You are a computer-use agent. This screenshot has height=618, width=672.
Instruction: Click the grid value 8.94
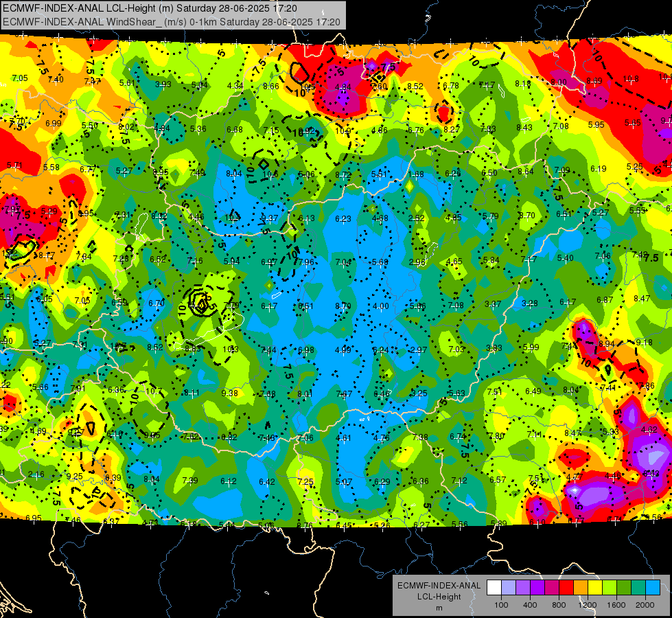(x=606, y=344)
